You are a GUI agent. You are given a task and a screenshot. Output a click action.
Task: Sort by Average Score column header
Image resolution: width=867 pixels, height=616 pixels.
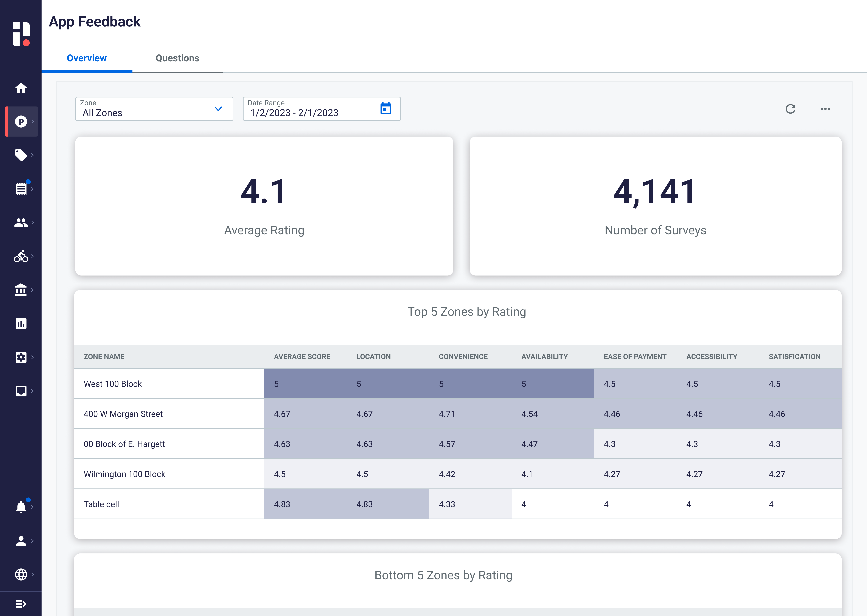click(302, 357)
